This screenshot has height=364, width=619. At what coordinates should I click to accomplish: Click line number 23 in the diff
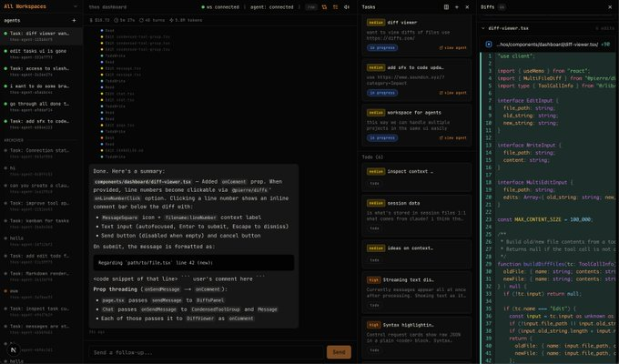point(489,219)
